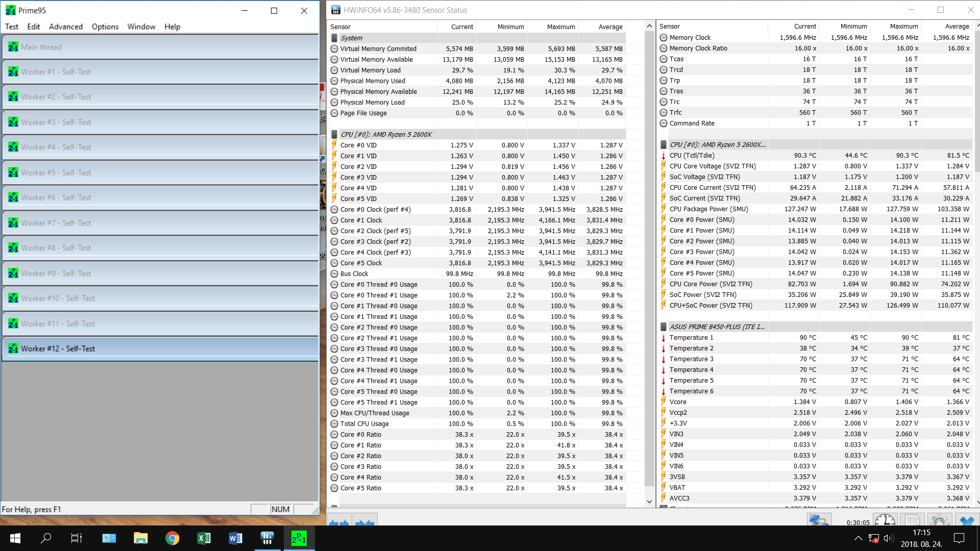Click the Worker #6 - Self-Test icon

(13, 198)
